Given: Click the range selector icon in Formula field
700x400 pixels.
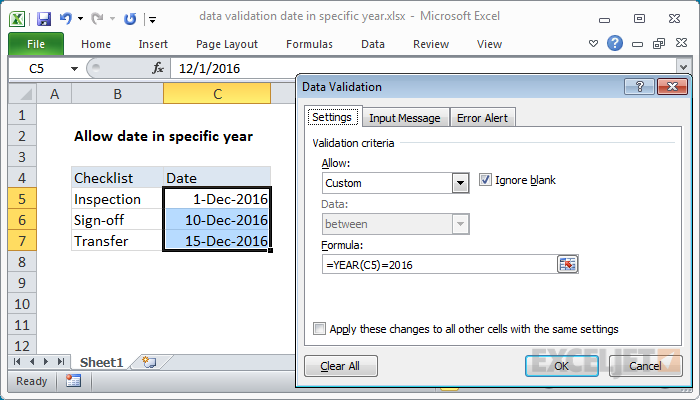Looking at the screenshot, I should 567,264.
